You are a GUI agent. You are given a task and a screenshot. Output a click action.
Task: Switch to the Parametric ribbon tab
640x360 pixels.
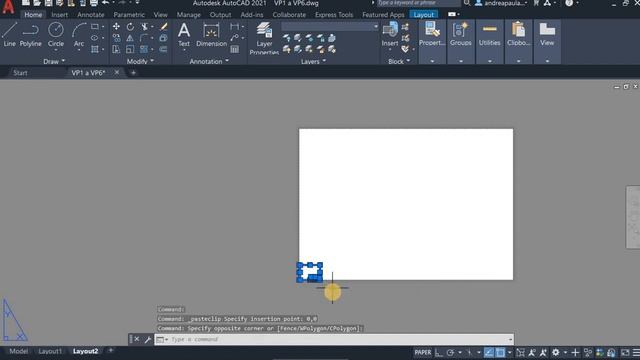coord(129,15)
